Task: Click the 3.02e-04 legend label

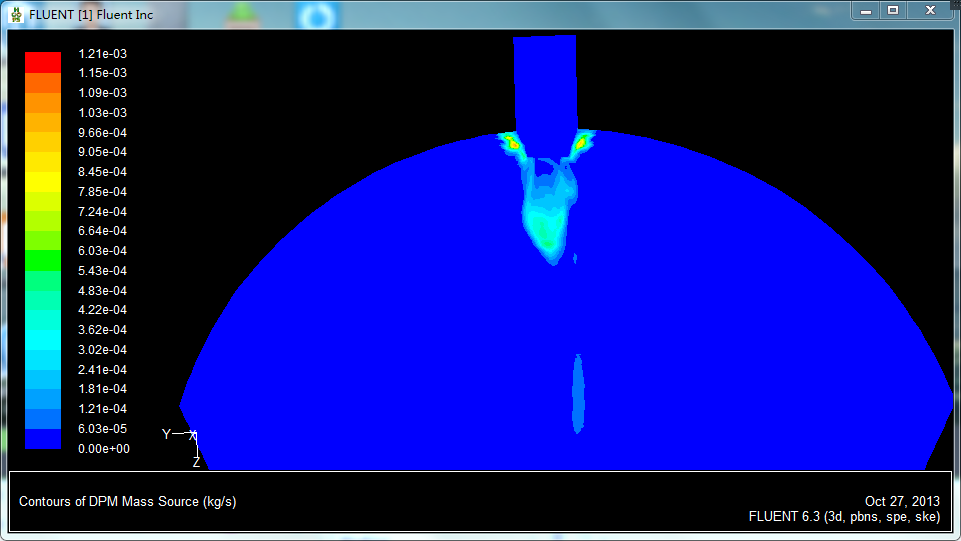Action: (103, 350)
